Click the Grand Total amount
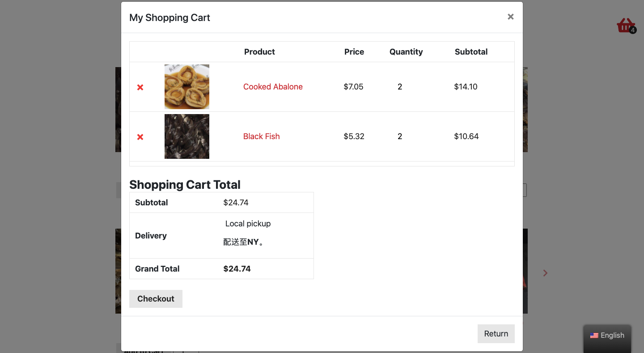Image resolution: width=644 pixels, height=353 pixels. 237,269
